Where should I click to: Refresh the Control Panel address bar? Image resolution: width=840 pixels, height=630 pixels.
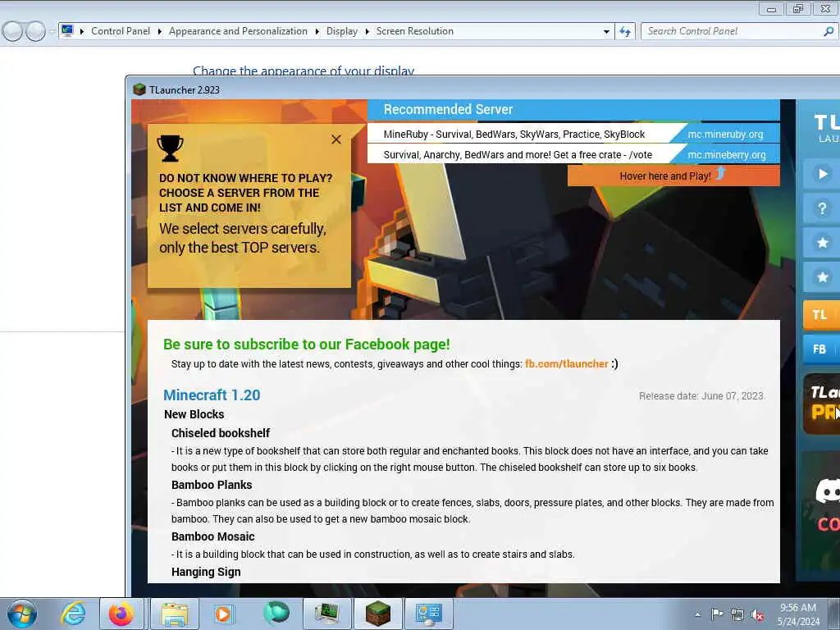[x=625, y=32]
